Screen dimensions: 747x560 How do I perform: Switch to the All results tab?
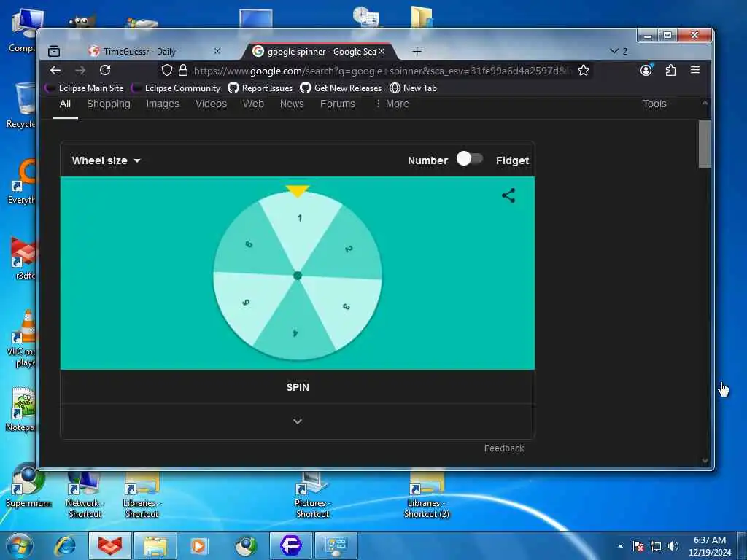click(x=65, y=104)
